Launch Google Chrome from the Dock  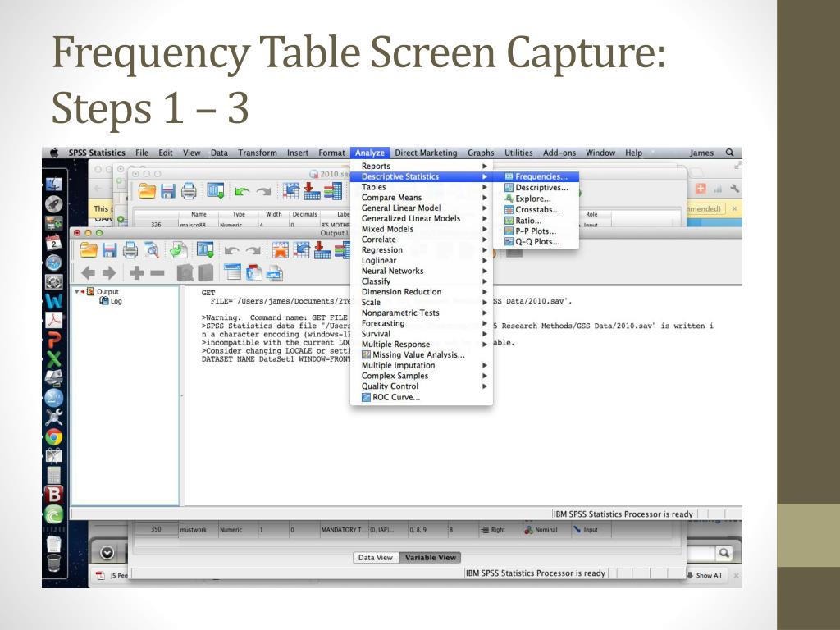[x=53, y=438]
